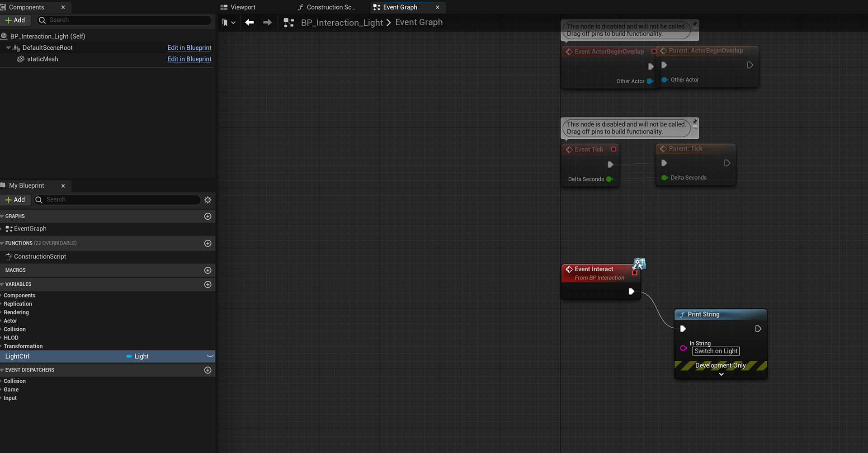Viewport: 868px width, 453px height.
Task: Open Edit in Blueprint link for staticMesh
Action: 189,59
